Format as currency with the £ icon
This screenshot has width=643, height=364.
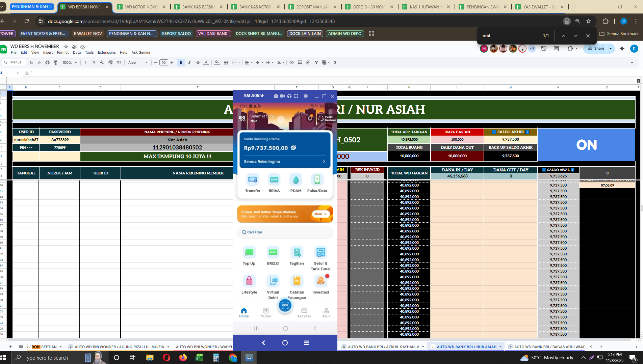[85, 62]
